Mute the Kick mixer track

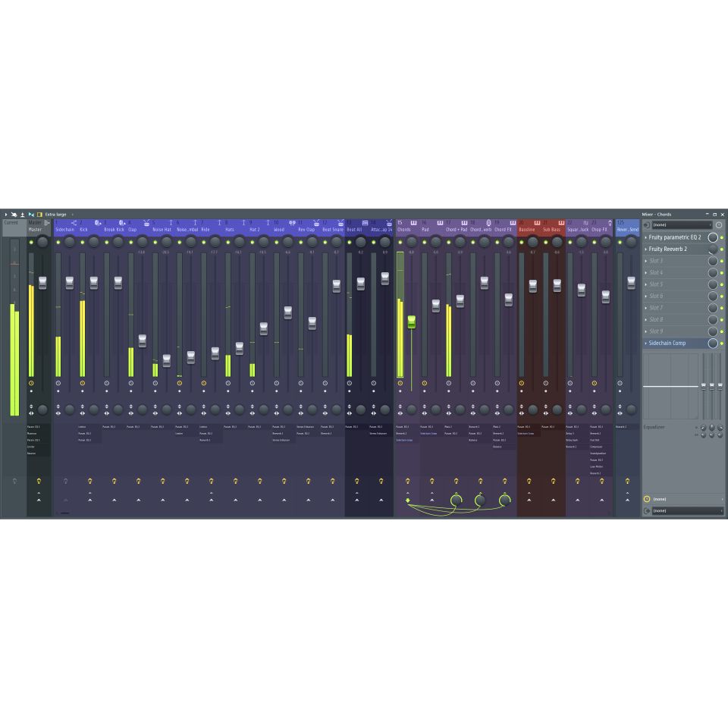(82, 242)
